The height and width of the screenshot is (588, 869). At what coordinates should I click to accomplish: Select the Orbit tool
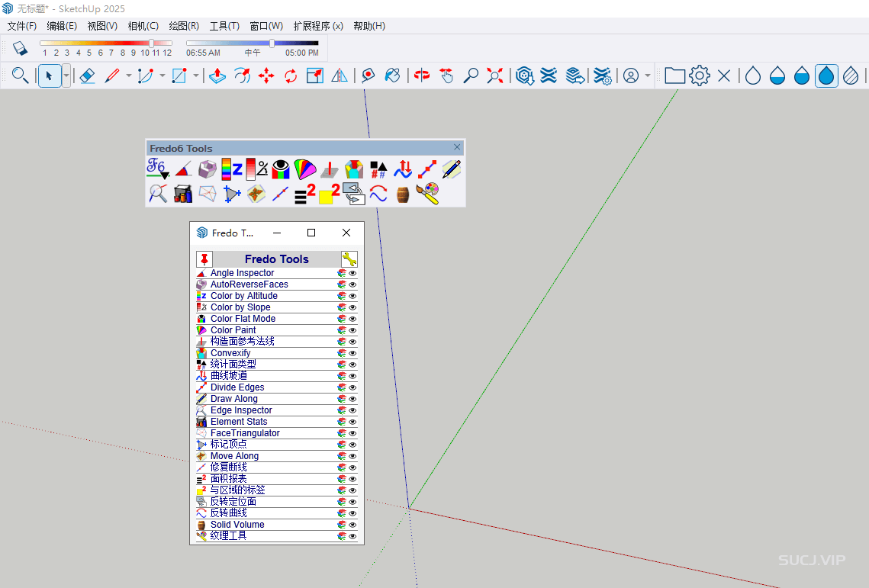(x=422, y=76)
